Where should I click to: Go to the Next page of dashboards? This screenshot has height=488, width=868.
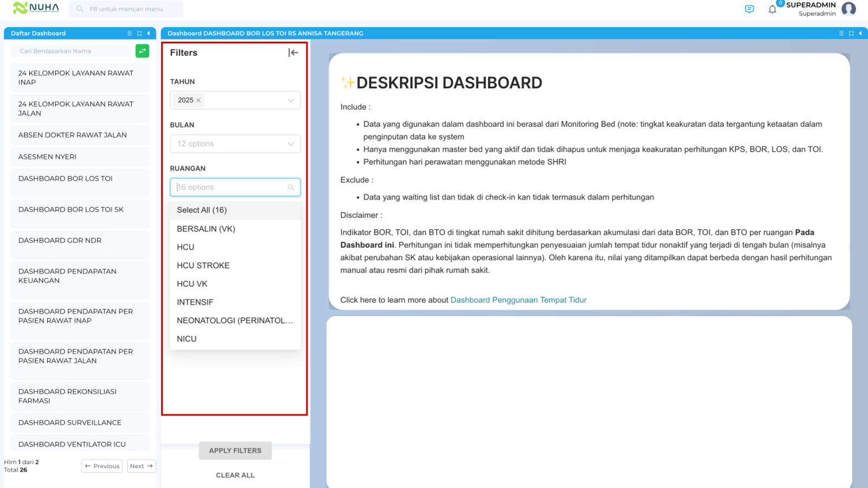pos(142,466)
